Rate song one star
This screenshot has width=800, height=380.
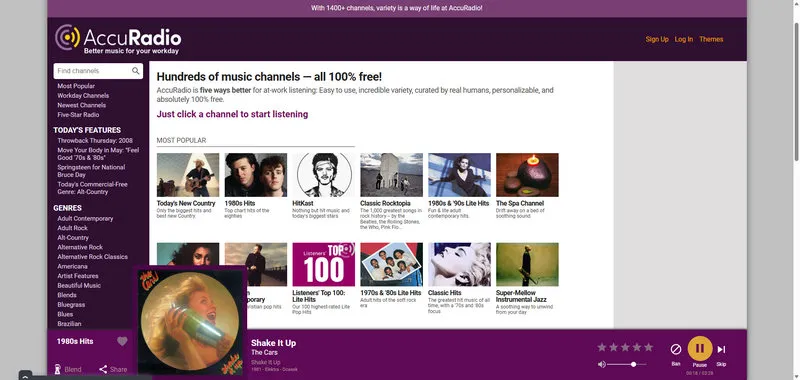pyautogui.click(x=602, y=347)
